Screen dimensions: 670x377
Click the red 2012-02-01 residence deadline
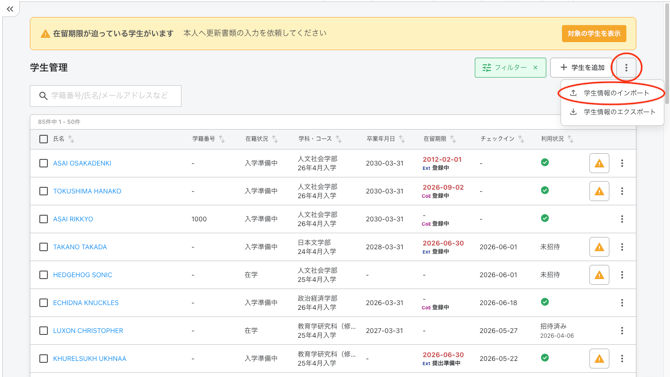tap(442, 159)
